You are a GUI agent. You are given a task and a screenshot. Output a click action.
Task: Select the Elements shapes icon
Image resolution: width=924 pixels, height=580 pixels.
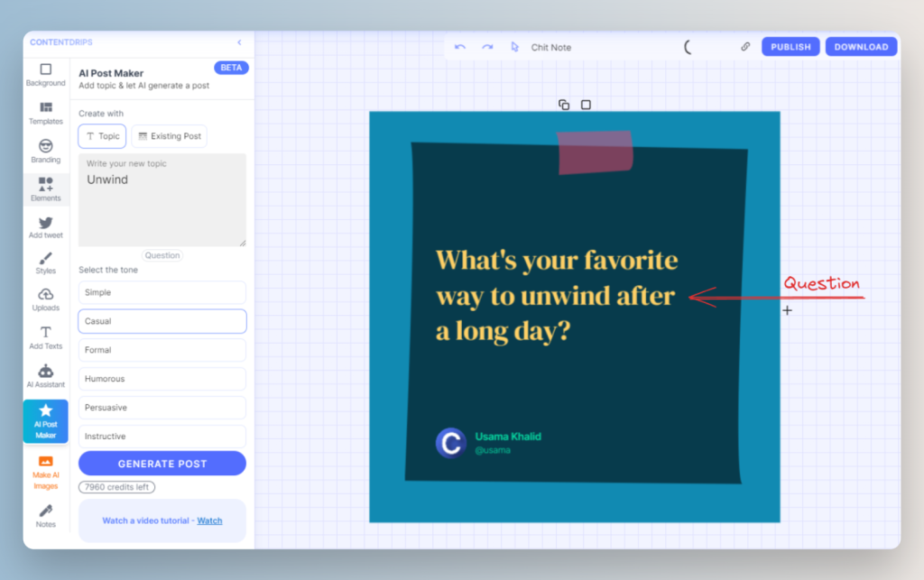[45, 184]
